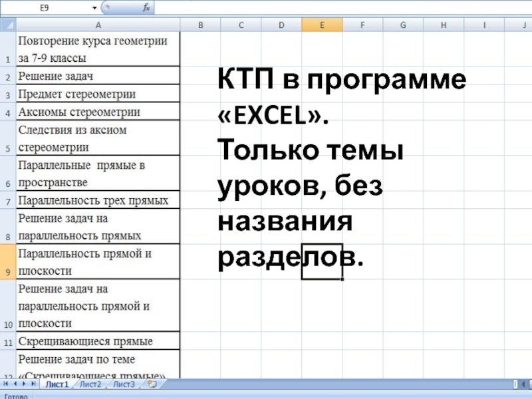Select the Лист1 sheet tab
This screenshot has height=399, width=532.
click(x=56, y=384)
